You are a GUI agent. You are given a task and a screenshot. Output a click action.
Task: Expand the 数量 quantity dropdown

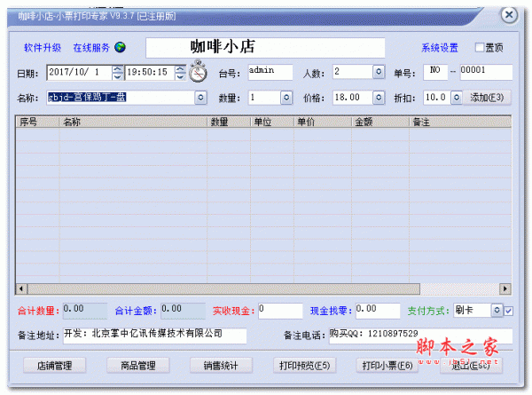tap(286, 97)
